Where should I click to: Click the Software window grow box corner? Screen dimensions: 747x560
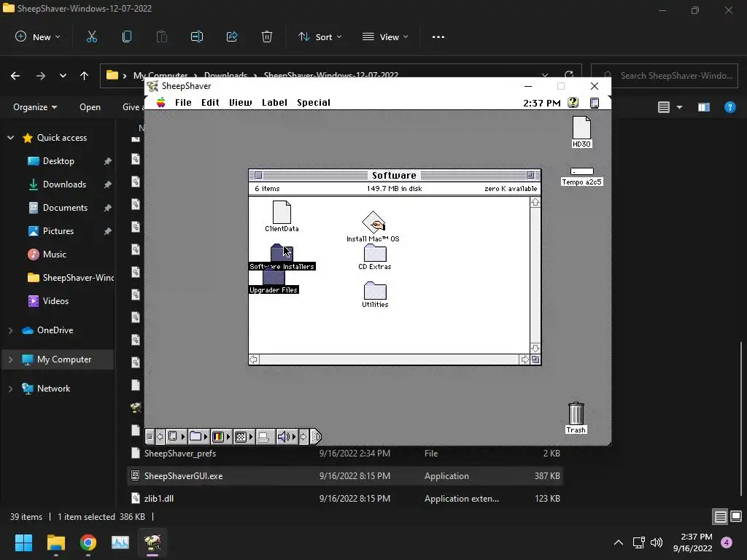[x=535, y=359]
